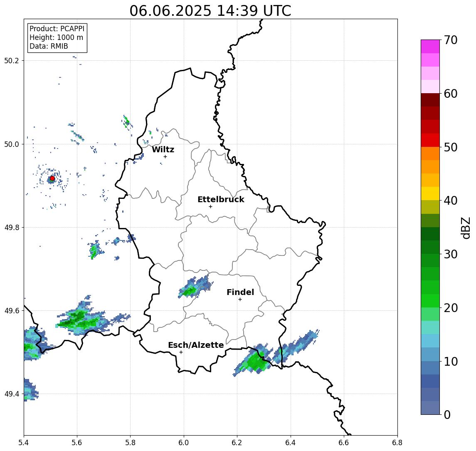The height and width of the screenshot is (451, 476).
Task: Click the 50 tick on colorbar
Action: click(451, 147)
